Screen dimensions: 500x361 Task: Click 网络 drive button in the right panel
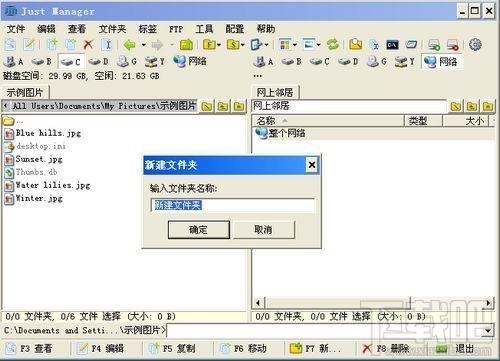(x=441, y=62)
